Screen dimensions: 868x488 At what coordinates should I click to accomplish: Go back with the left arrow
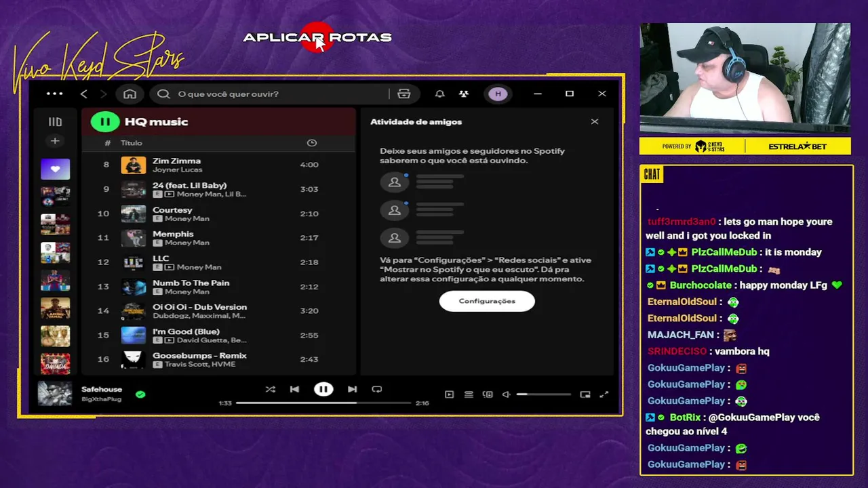pos(83,94)
